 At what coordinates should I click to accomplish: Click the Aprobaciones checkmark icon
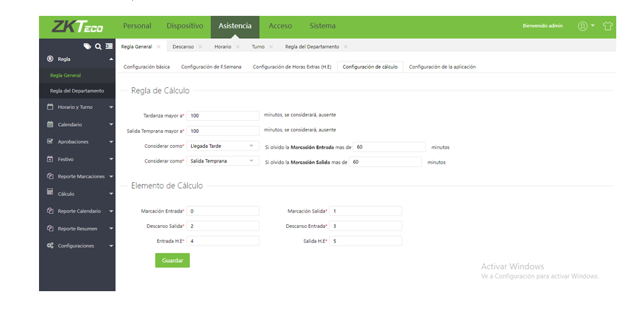point(50,141)
